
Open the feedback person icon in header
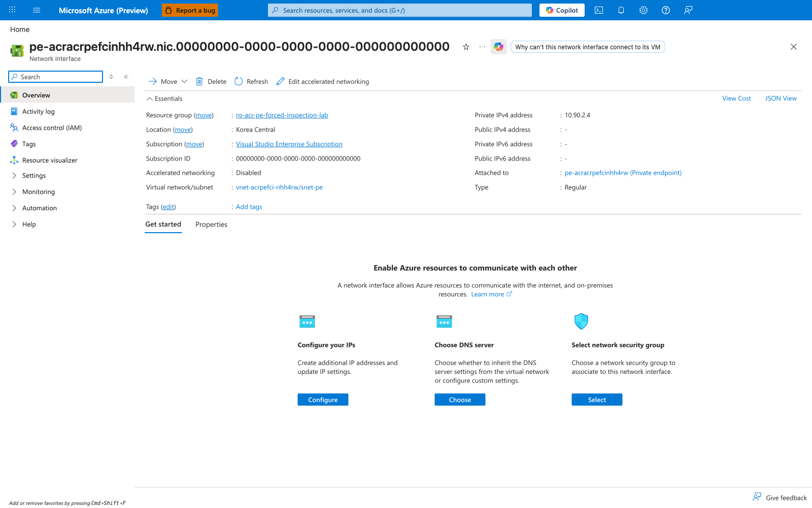pos(688,10)
